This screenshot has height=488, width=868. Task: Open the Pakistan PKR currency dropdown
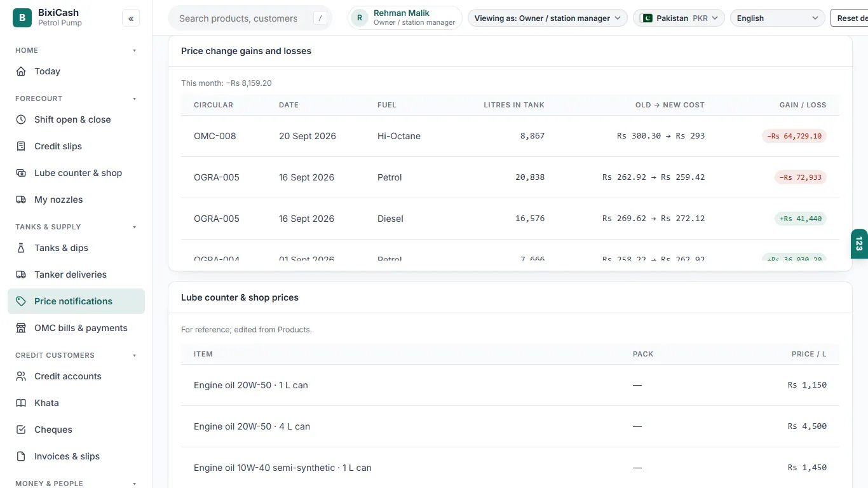pyautogui.click(x=679, y=18)
